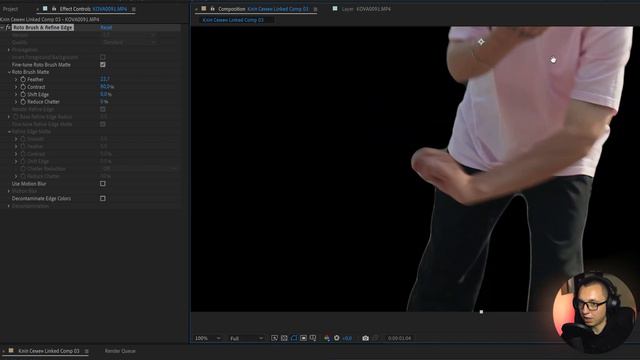Open the 100% magnification dropdown
The width and height of the screenshot is (640, 360).
(207, 338)
